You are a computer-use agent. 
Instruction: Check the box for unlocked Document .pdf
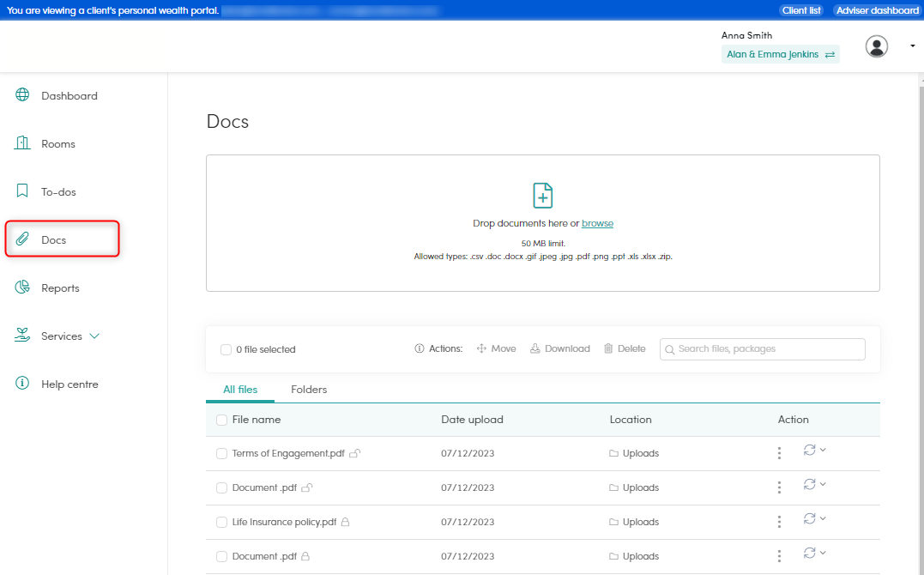(x=221, y=487)
